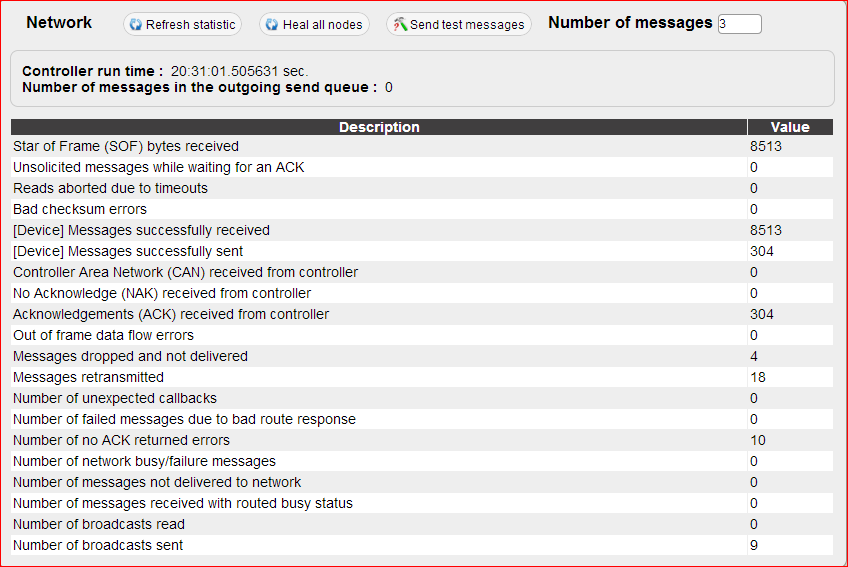The height and width of the screenshot is (567, 848).
Task: Click the Refresh statistic button
Action: click(182, 24)
